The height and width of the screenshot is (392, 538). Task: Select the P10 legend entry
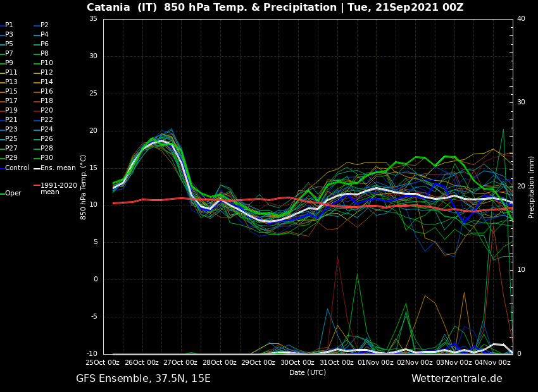click(47, 63)
